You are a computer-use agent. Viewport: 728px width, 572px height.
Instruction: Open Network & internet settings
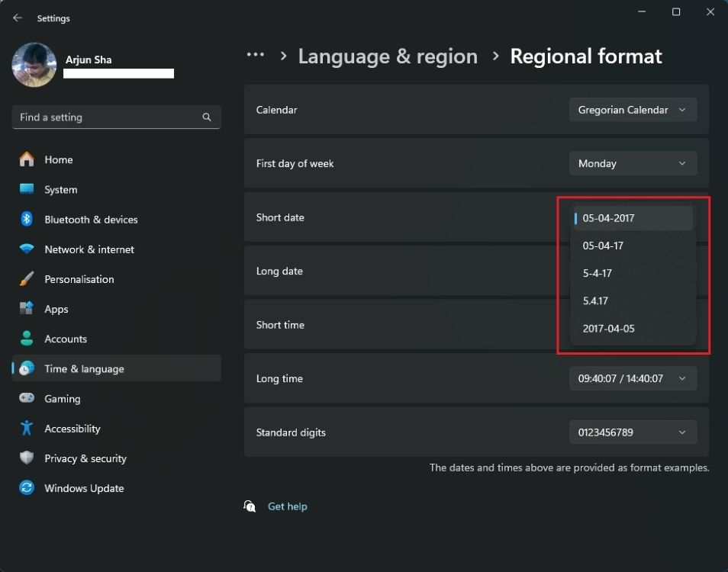pos(26,249)
